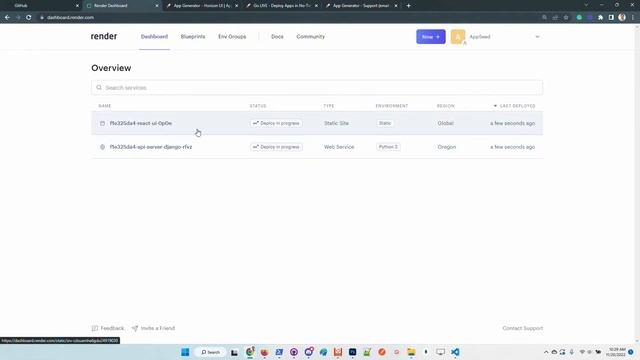Open the Docs link
The image size is (640, 360).
(277, 37)
